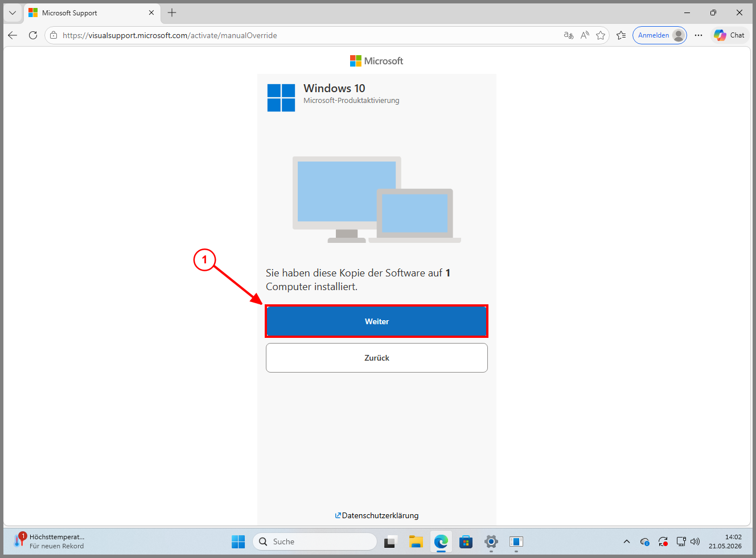Reload the page with the refresh icon
The image size is (756, 558).
33,35
